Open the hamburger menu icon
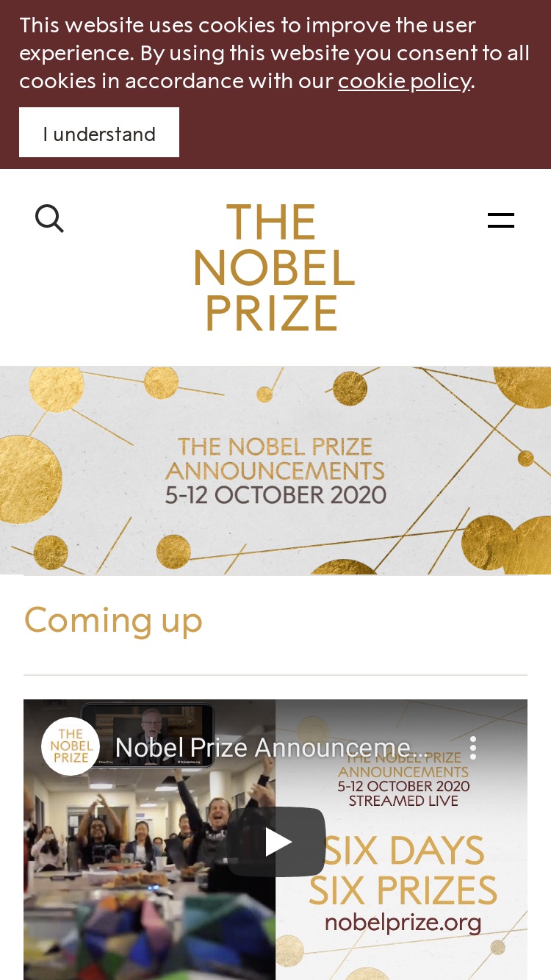 click(501, 220)
